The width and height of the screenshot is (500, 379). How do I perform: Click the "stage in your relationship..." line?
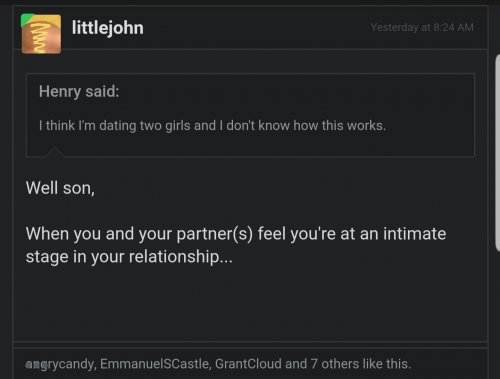point(129,257)
